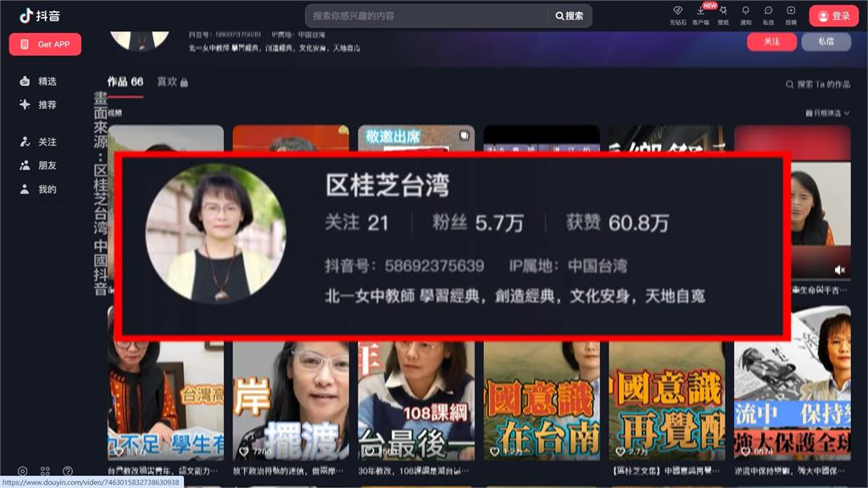This screenshot has width=868, height=488.
Task: Open 推荐 recommended in sidebar
Action: click(38, 104)
